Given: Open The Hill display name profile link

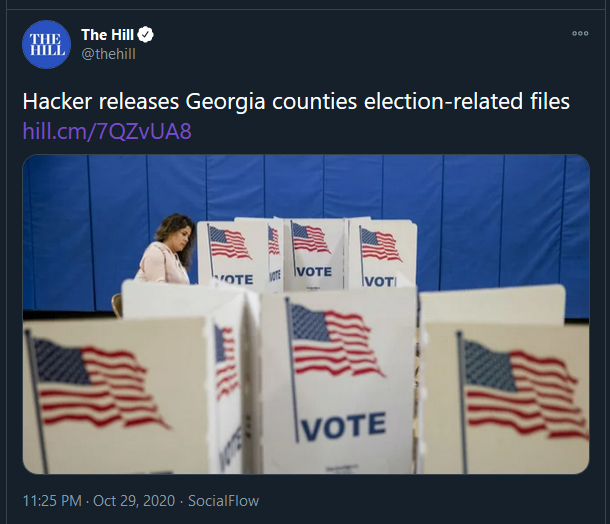Looking at the screenshot, I should click(x=107, y=35).
